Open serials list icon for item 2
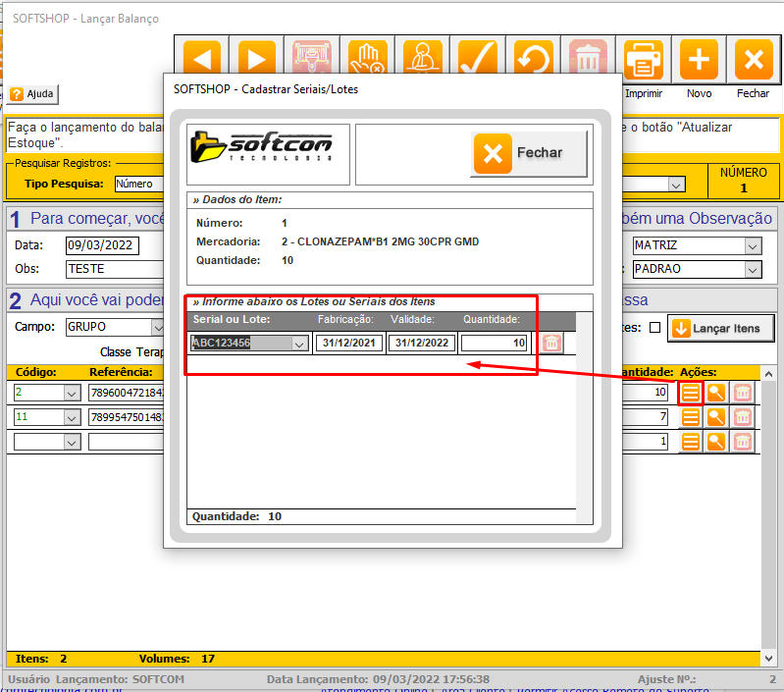This screenshot has height=692, width=784. [691, 393]
